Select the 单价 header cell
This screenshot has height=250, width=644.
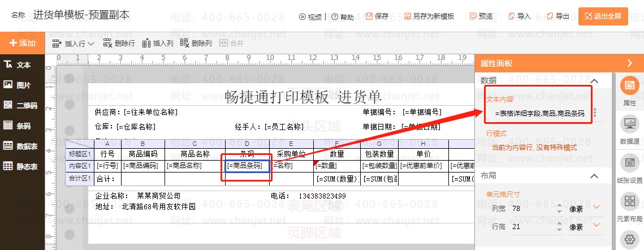[x=423, y=154]
